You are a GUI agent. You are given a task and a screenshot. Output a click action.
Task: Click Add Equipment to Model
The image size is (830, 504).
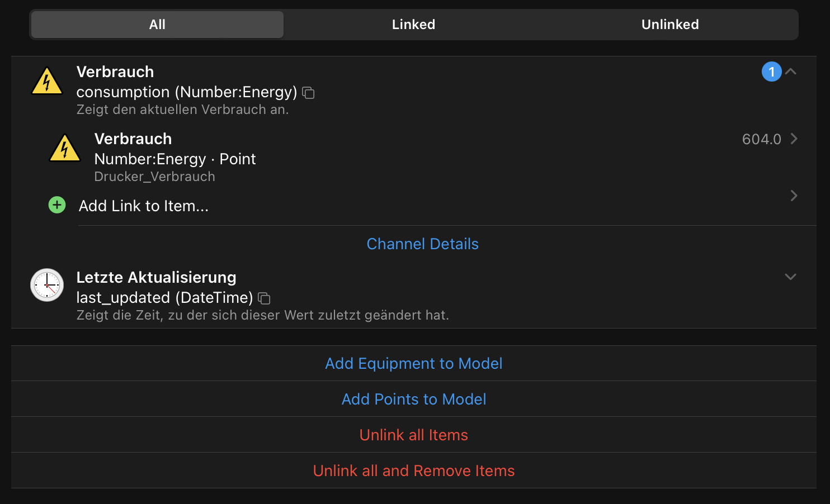[413, 363]
